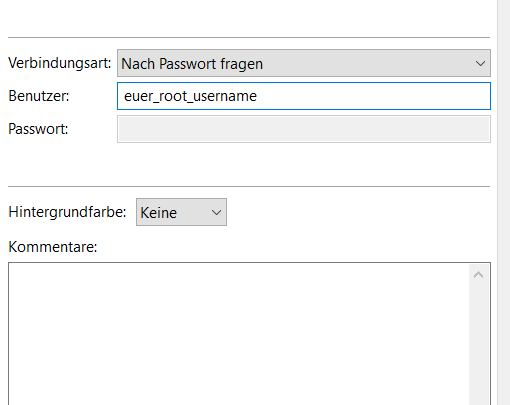Click the chevron arrow of Verbindungsart combo box
The image size is (510, 405).
click(480, 63)
